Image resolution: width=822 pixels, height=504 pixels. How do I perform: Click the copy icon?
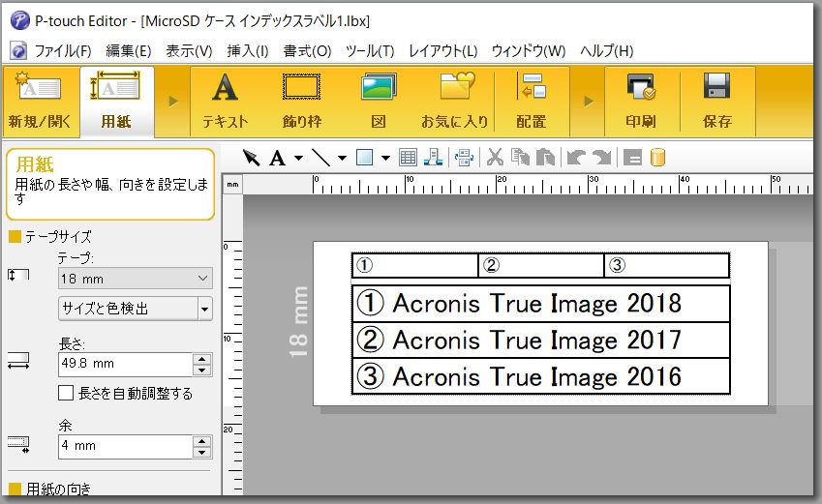(x=520, y=157)
